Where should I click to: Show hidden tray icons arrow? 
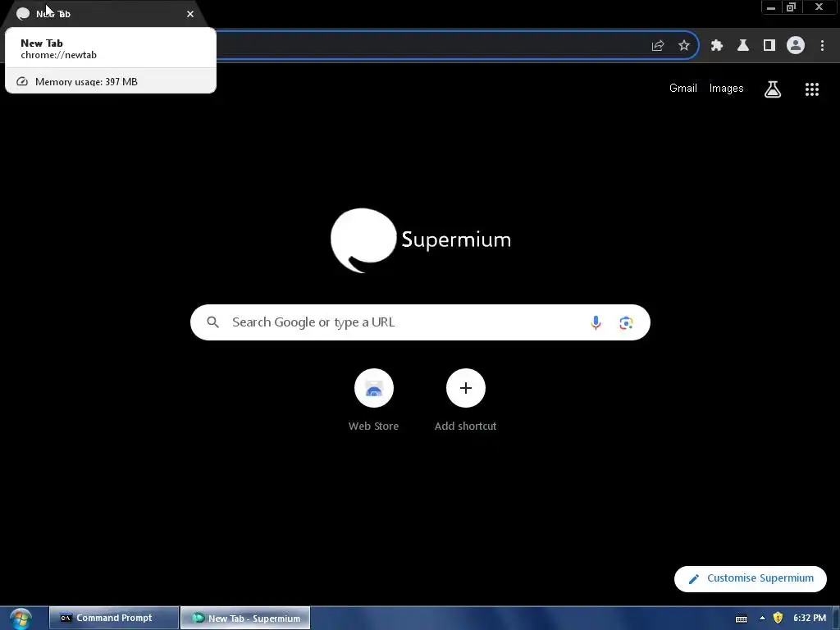click(762, 619)
